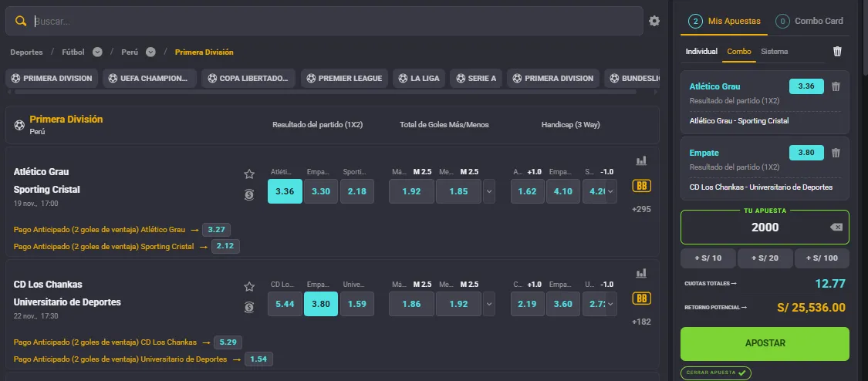
Task: Open Serie A league chip
Action: click(x=476, y=79)
